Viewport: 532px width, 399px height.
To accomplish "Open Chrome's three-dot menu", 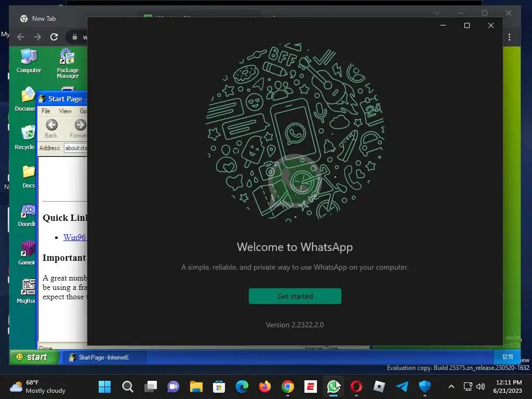I will 509,37.
